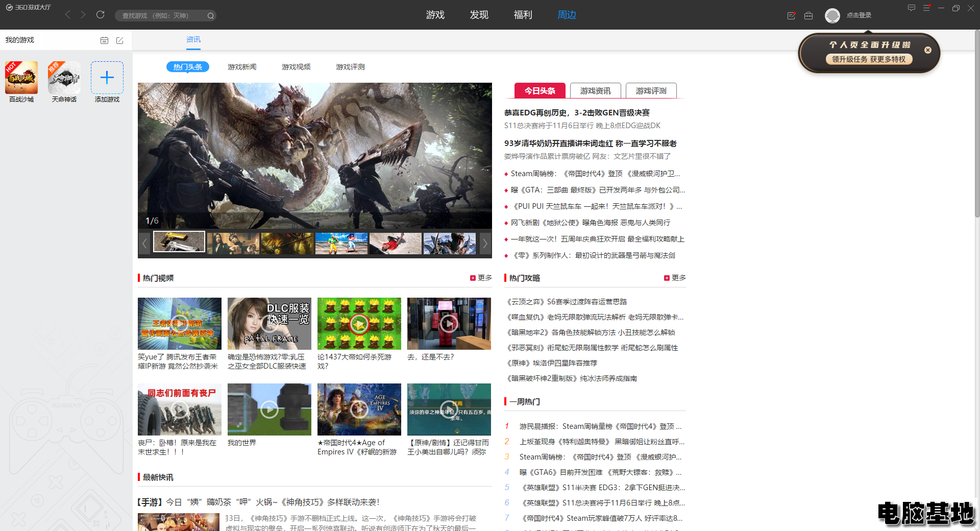Open weekly item 英雄联盟 S11半决赛 EDG3
980x531 pixels.
click(602, 488)
